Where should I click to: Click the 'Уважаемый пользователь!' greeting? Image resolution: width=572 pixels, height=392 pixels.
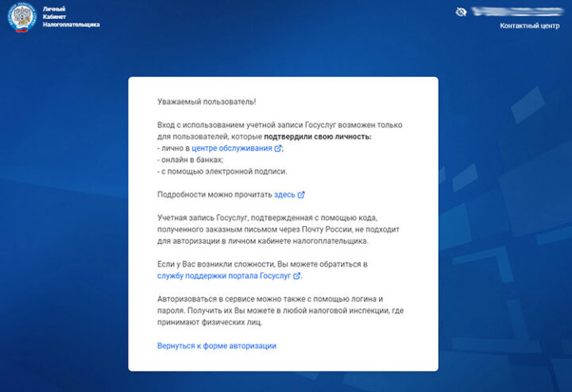207,102
